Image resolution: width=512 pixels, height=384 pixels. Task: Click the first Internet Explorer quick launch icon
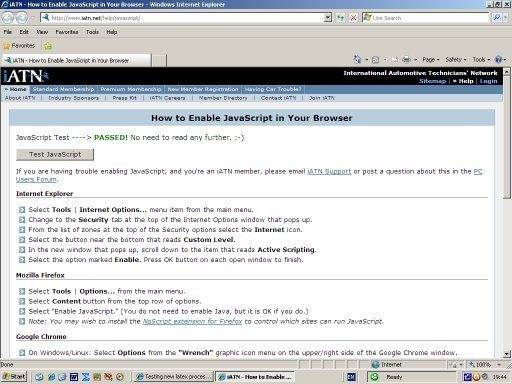click(x=51, y=377)
